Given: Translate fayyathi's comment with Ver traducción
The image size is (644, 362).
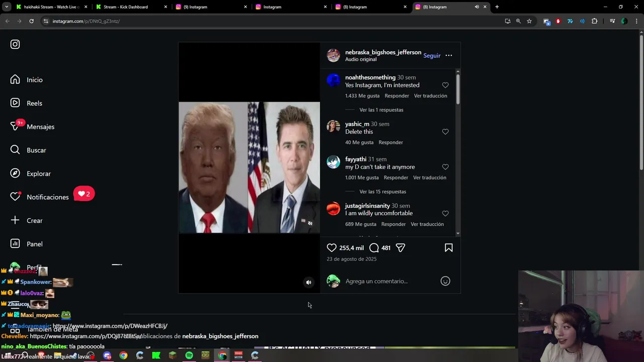Looking at the screenshot, I should point(430,177).
